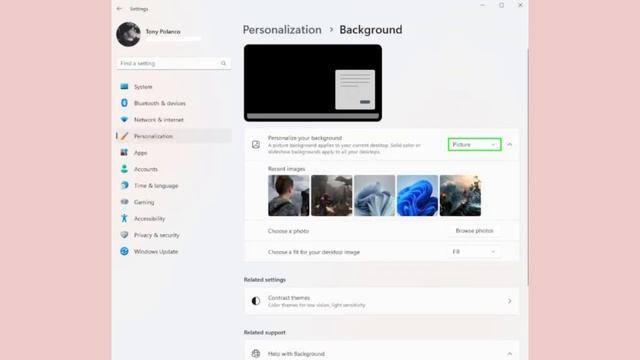Click the Windows Update sync icon
The image size is (640, 360).
124,251
